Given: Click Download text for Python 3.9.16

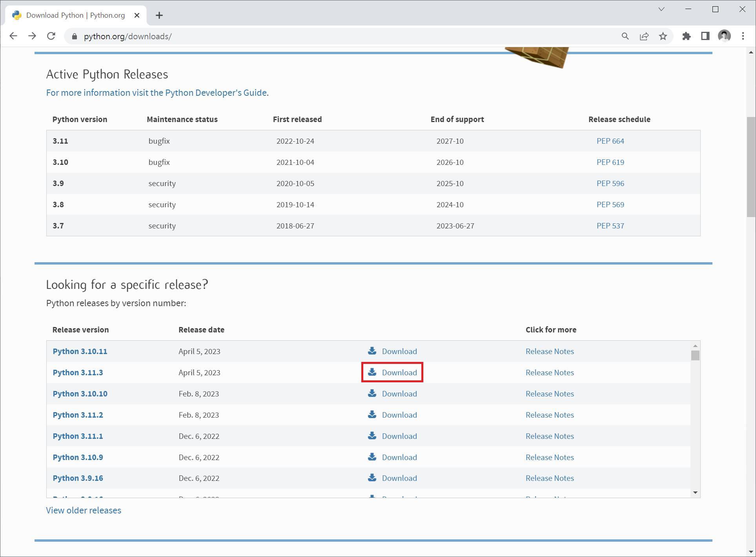Looking at the screenshot, I should tap(399, 478).
